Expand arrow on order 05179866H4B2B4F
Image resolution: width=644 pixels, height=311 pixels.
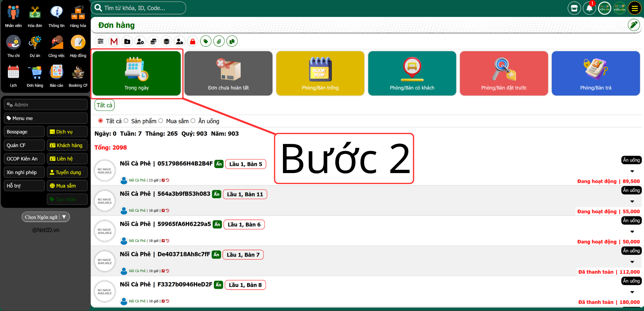click(x=632, y=172)
